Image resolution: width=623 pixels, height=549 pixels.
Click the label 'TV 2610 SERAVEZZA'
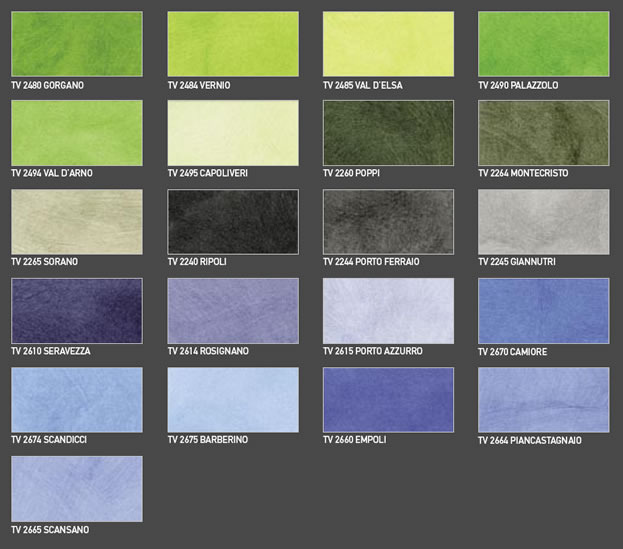(x=51, y=351)
